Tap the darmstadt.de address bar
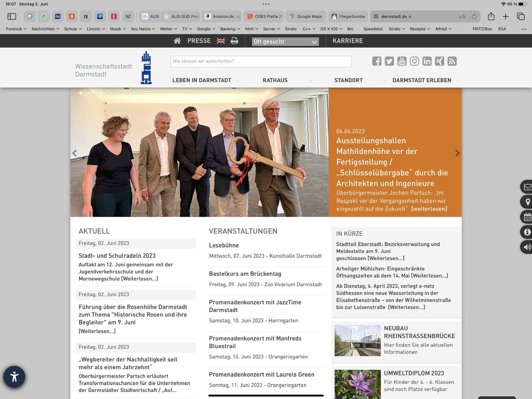Screen dimensions: 532x399 [426, 16]
